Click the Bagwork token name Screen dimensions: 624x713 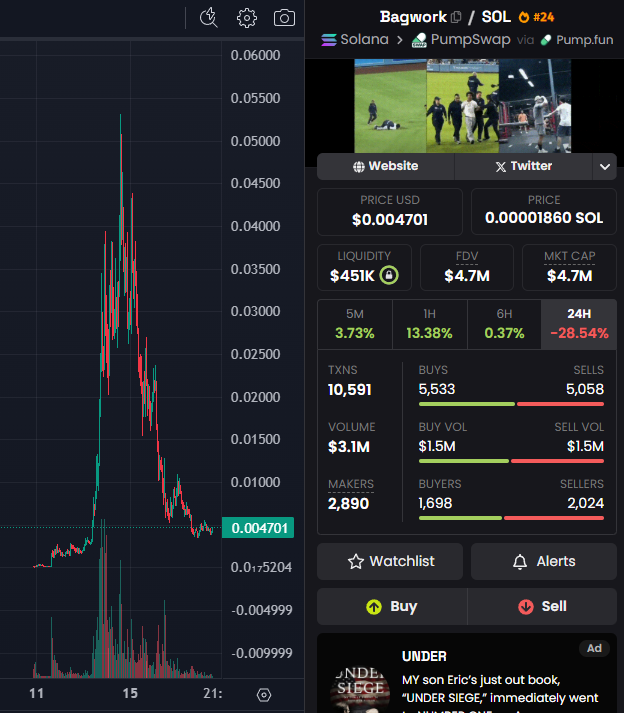(413, 17)
